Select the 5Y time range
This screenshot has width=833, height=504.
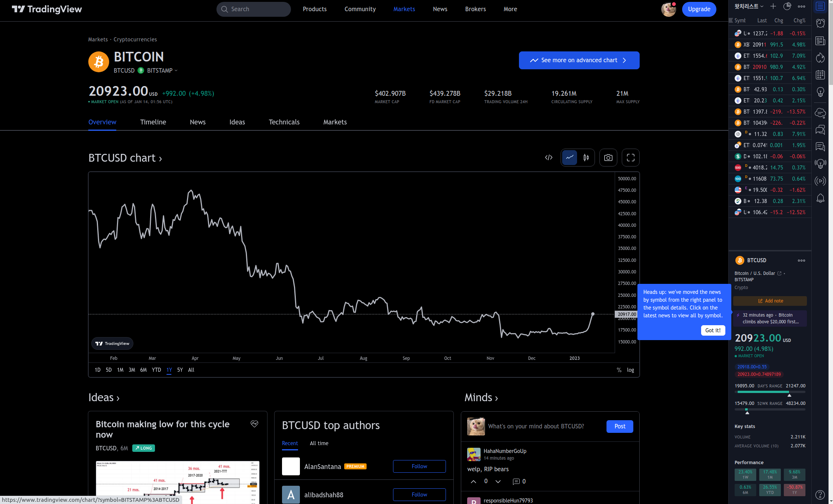[180, 370]
